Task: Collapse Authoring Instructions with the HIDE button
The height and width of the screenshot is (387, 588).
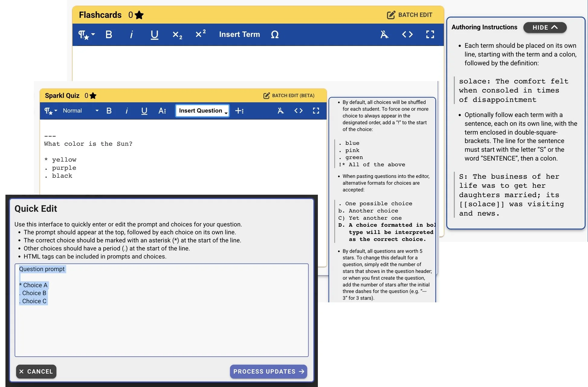Action: click(545, 28)
